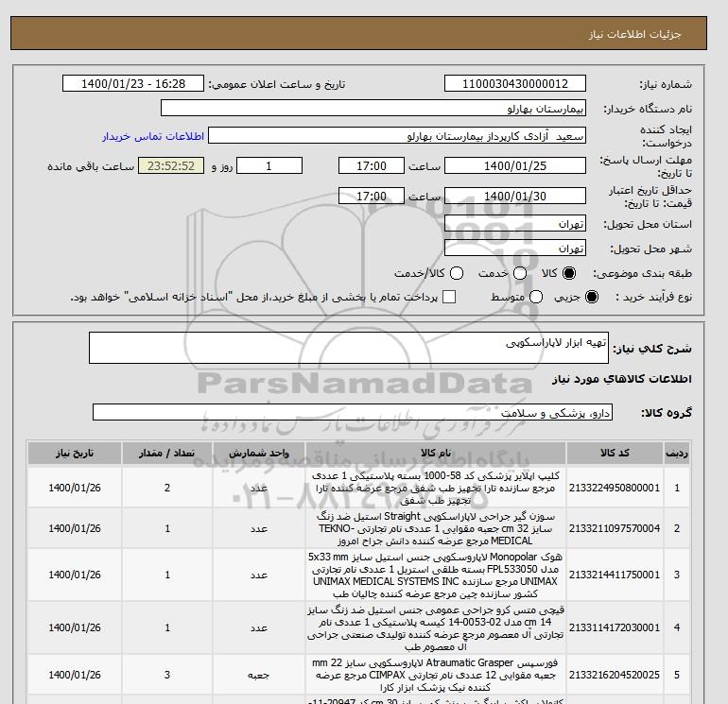
Task: Select the خدمت radio button
Action: pos(520,273)
